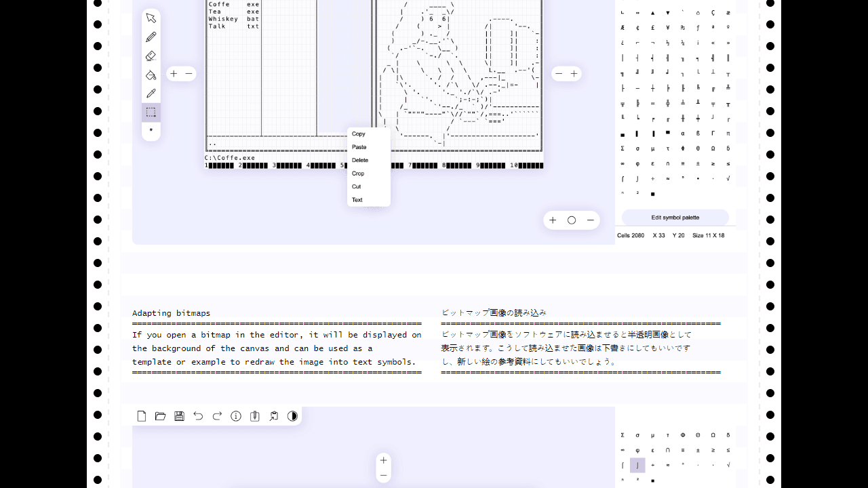Pick the Ç symbol in palette
This screenshot has height=488, width=868.
[x=713, y=13]
